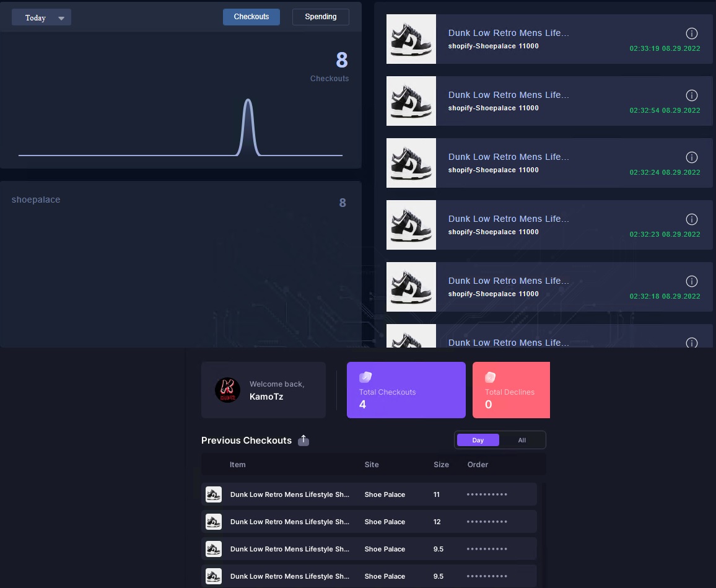Screen dimensions: 716x588
Task: Click shoe thumbnail of 02:32:18 checkout
Action: pyautogui.click(x=411, y=287)
